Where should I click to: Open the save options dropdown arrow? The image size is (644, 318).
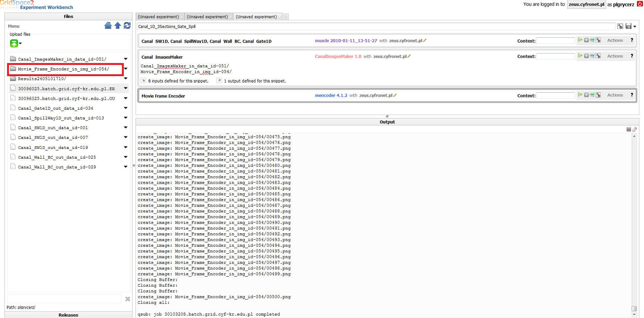point(635,26)
